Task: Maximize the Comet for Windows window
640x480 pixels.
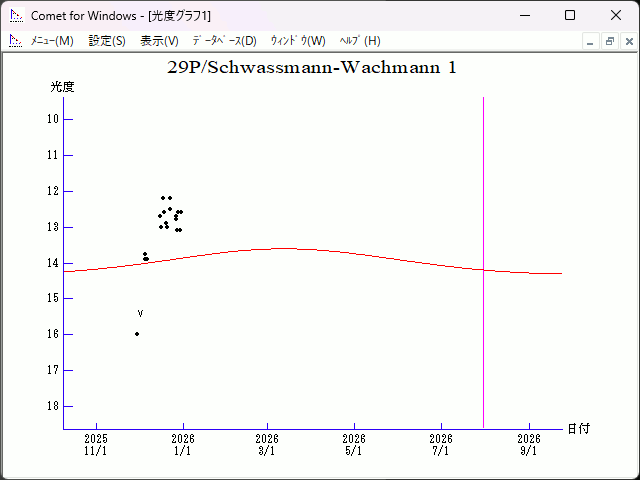Action: pos(570,16)
